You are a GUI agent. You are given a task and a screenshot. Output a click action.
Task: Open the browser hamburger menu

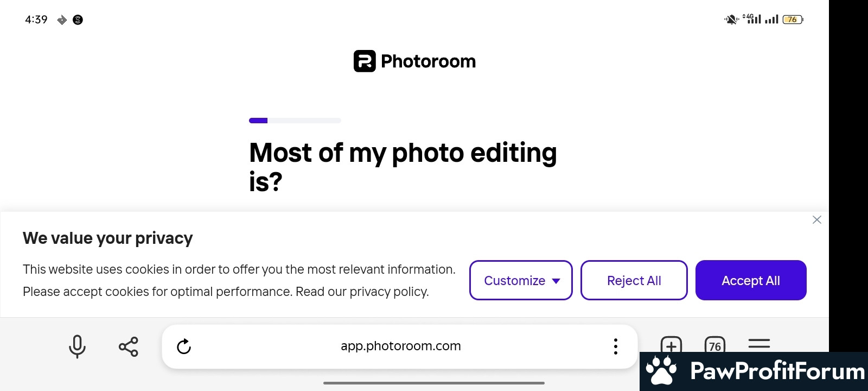(759, 344)
